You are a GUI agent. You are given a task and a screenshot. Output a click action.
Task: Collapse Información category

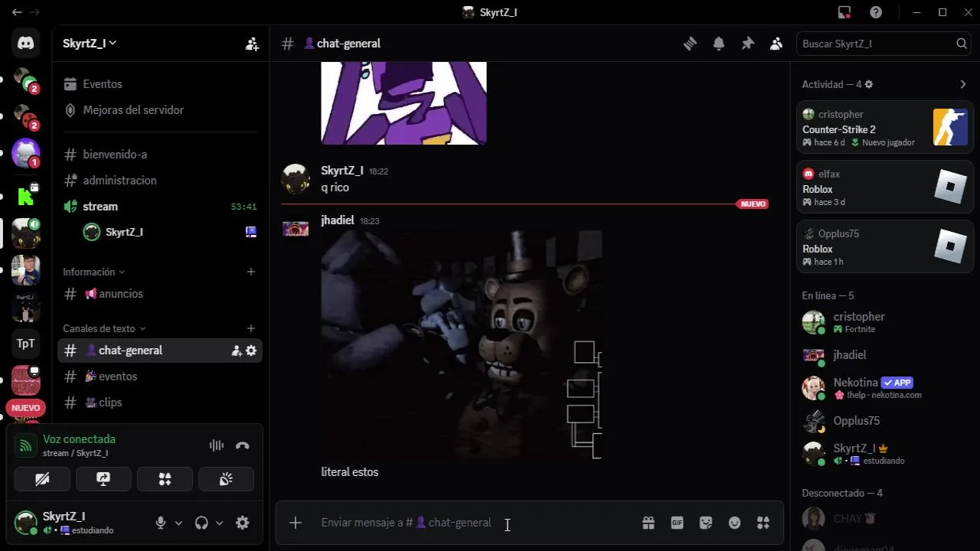[x=93, y=272]
